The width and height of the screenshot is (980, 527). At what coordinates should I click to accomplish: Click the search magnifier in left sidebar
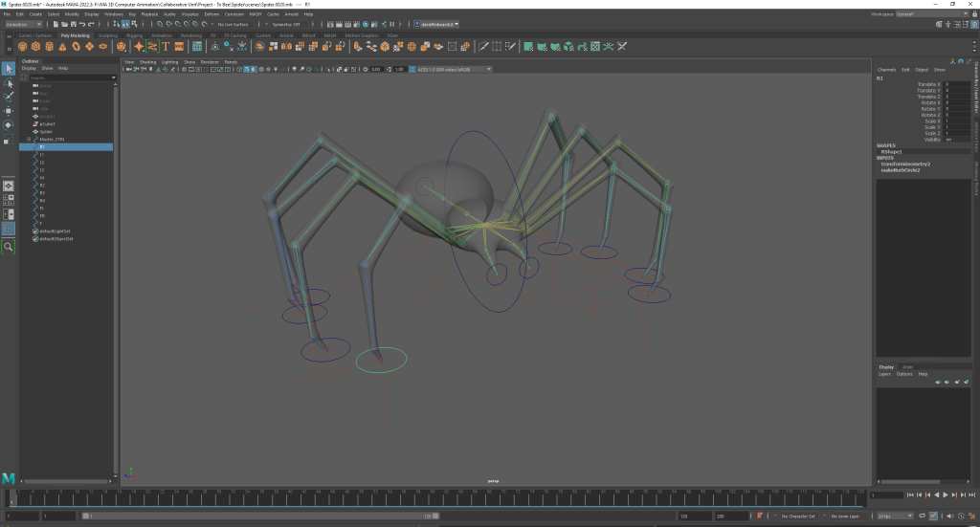tap(8, 247)
